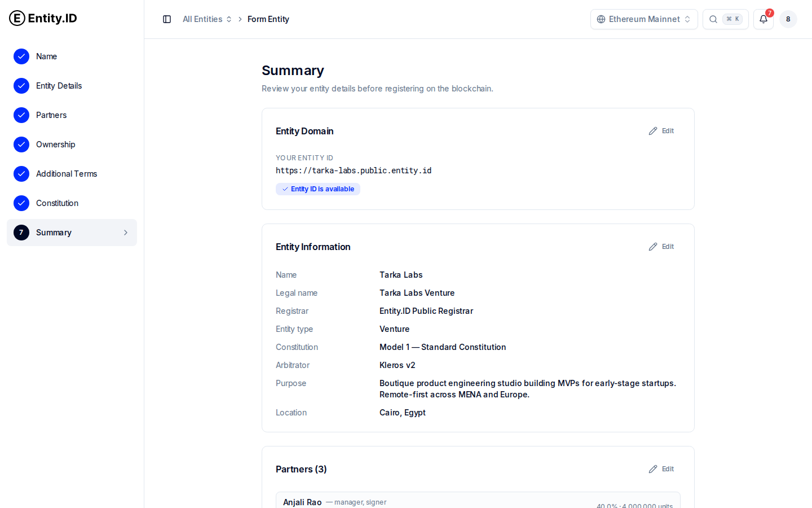Click the 'Cairo, Egypt' location value
This screenshot has height=508, width=812.
403,413
